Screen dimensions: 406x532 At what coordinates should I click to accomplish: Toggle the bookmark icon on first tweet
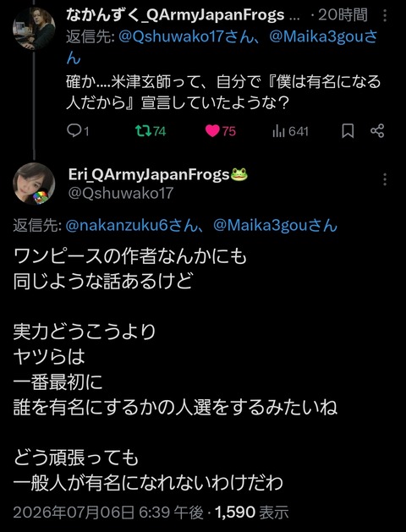pyautogui.click(x=348, y=130)
